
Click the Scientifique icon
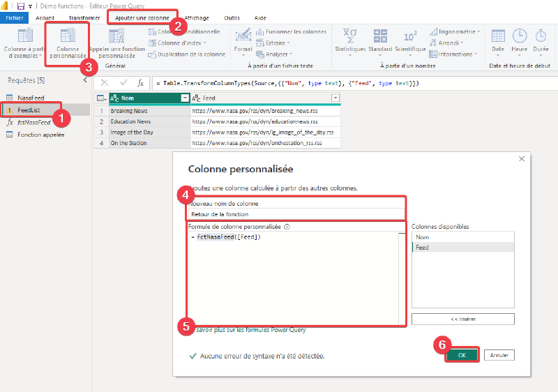(x=410, y=36)
